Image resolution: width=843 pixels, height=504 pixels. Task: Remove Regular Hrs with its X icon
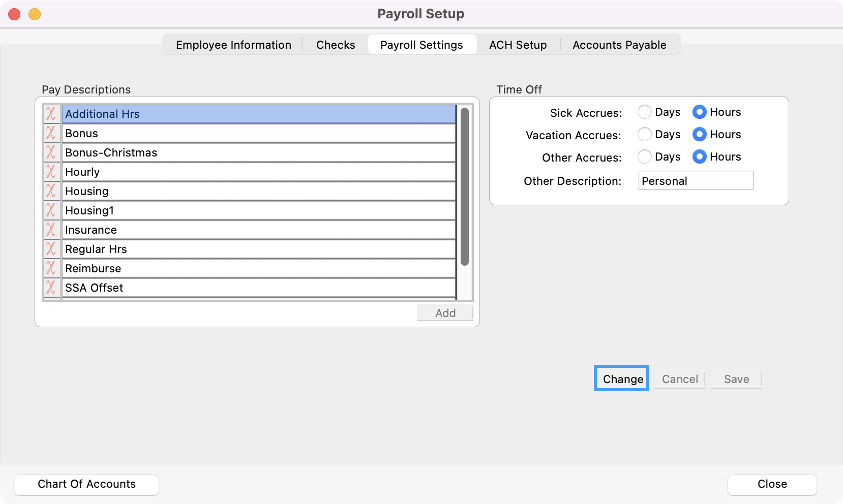tap(51, 249)
